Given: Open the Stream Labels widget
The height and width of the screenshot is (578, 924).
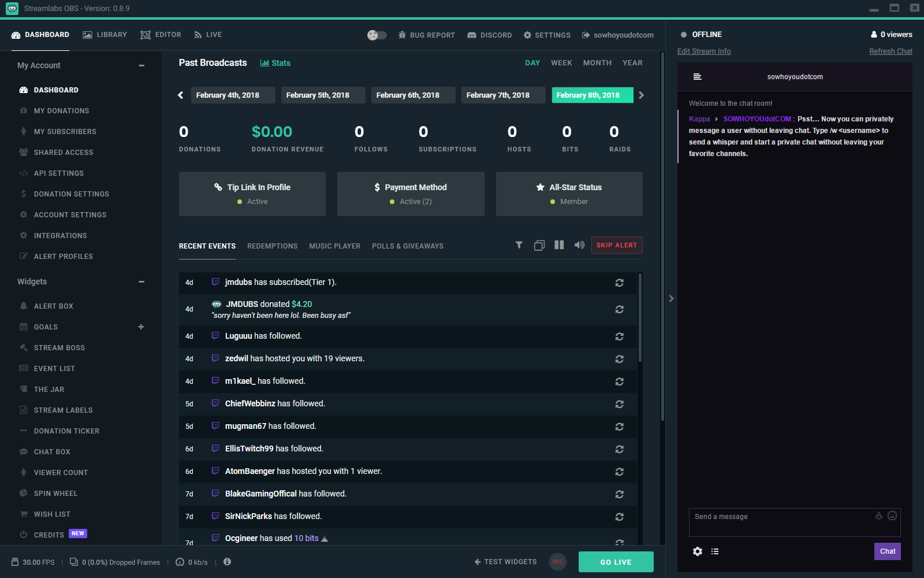Looking at the screenshot, I should [x=63, y=410].
